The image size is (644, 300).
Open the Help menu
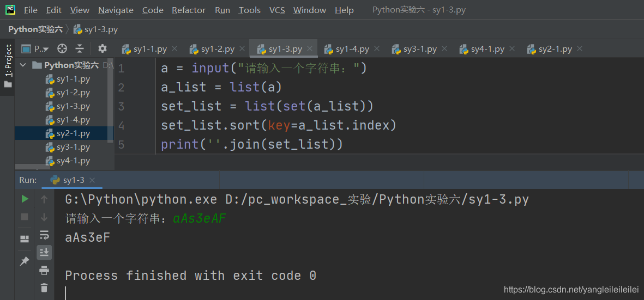pyautogui.click(x=344, y=10)
